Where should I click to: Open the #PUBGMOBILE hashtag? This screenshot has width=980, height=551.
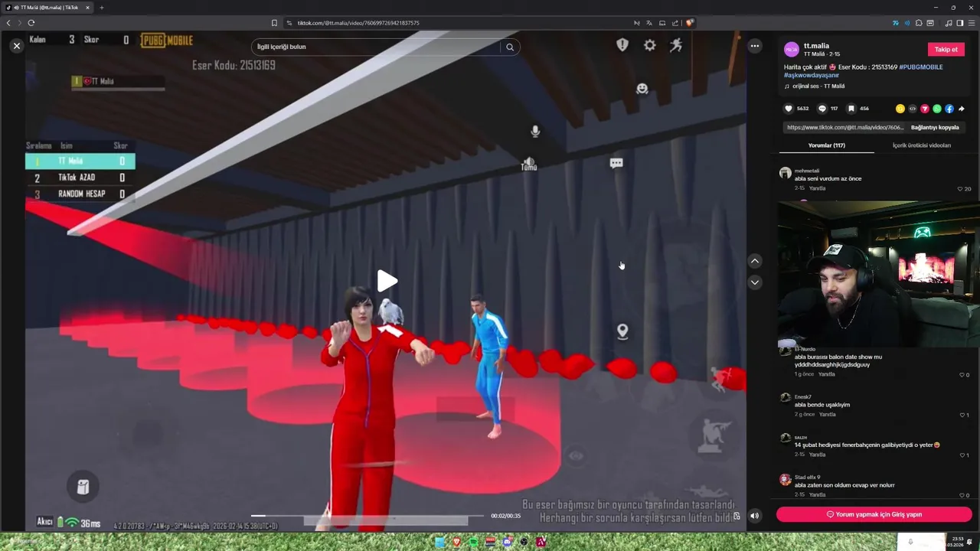click(x=921, y=67)
